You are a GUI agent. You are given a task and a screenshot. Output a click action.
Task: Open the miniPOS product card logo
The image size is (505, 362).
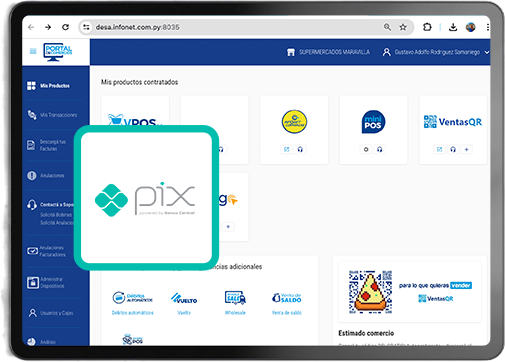(373, 122)
